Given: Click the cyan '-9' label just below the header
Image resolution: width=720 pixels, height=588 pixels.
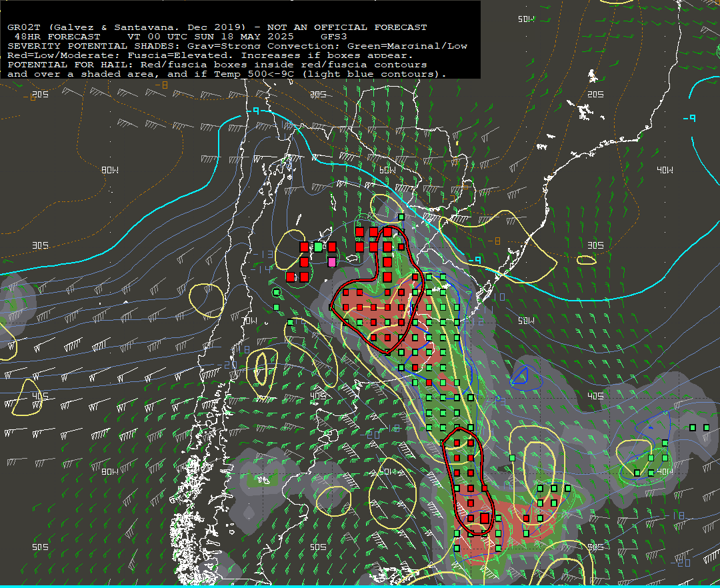Looking at the screenshot, I should pos(253,111).
